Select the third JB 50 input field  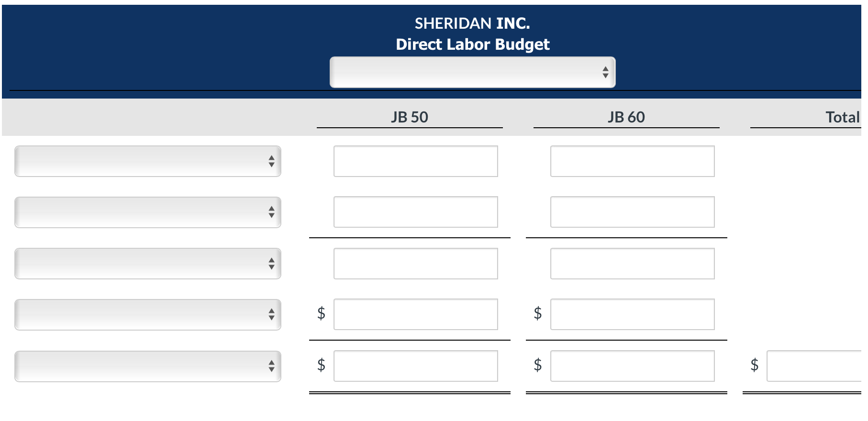(x=416, y=264)
